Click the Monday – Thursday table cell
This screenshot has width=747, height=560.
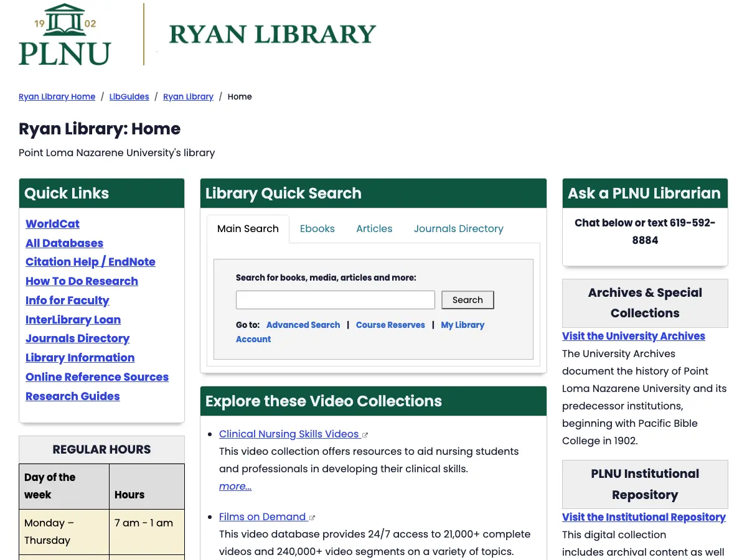pos(64,532)
